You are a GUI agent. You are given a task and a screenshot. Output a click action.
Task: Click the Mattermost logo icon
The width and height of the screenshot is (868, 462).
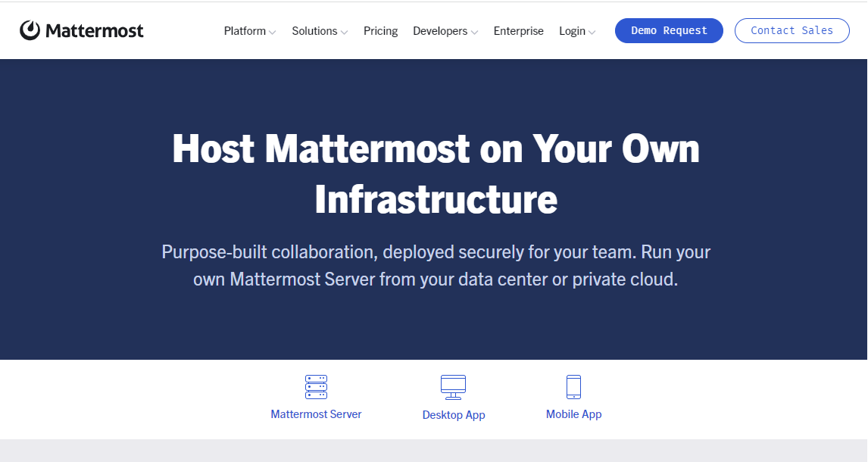(30, 30)
